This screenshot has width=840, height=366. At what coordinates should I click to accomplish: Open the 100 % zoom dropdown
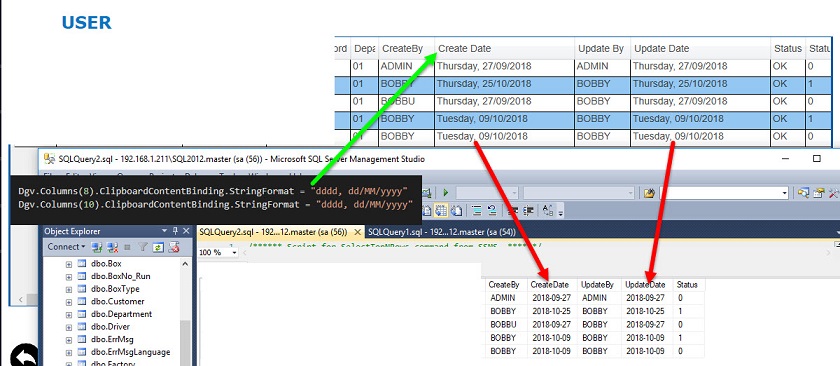click(x=235, y=252)
